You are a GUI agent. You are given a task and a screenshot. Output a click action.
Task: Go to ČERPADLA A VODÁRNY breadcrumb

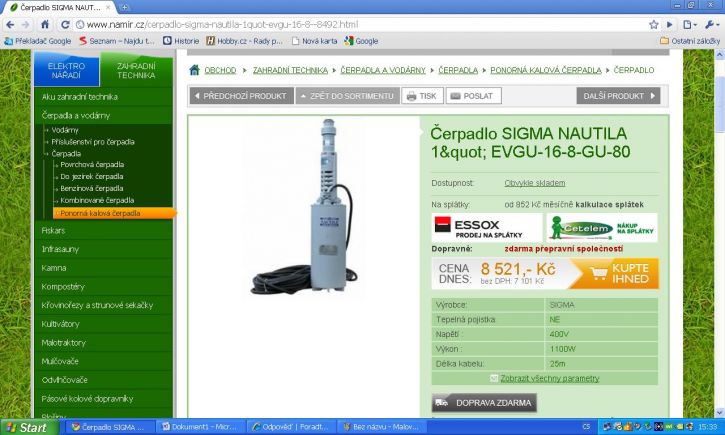tap(383, 70)
